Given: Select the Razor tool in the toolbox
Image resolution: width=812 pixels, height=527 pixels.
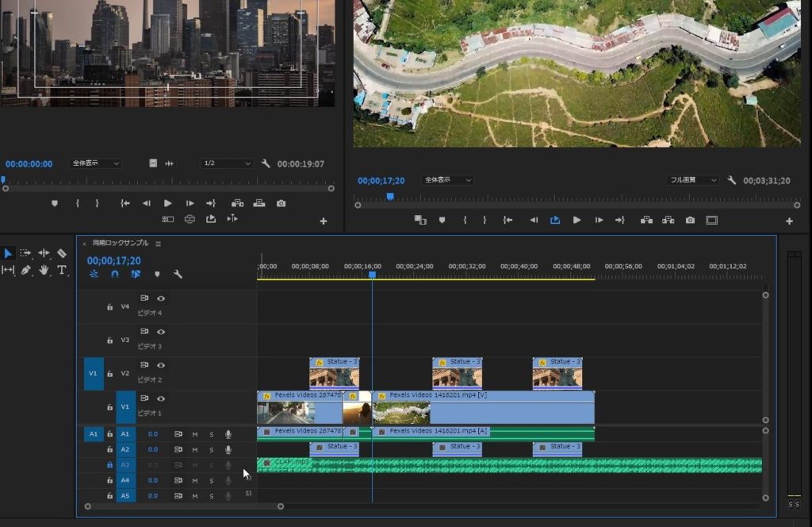Looking at the screenshot, I should [62, 253].
